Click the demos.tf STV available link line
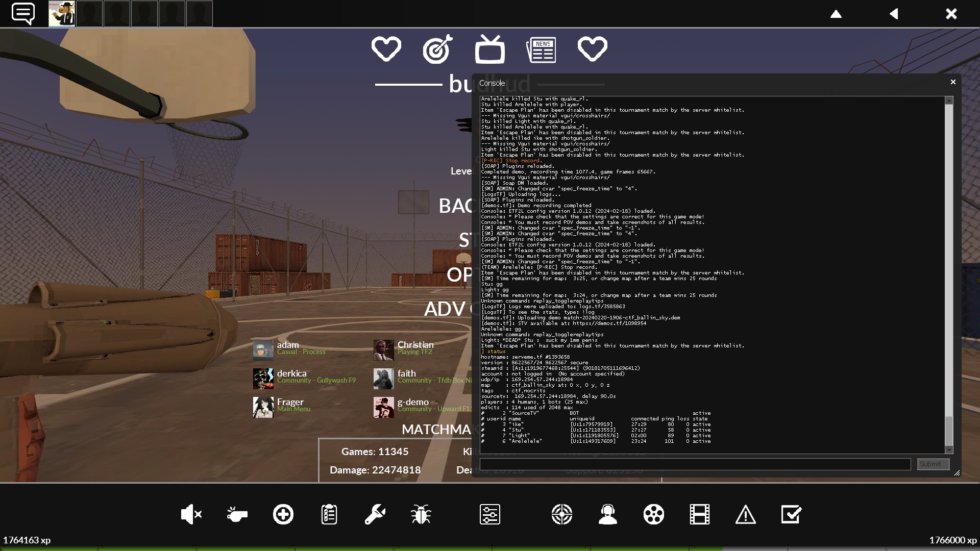Screen dimensions: 980x551 563,323
